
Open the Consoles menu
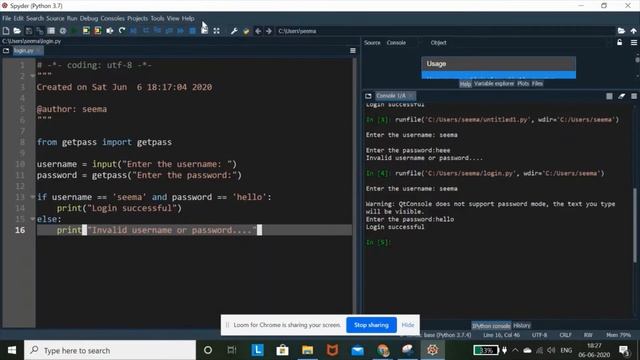click(113, 18)
